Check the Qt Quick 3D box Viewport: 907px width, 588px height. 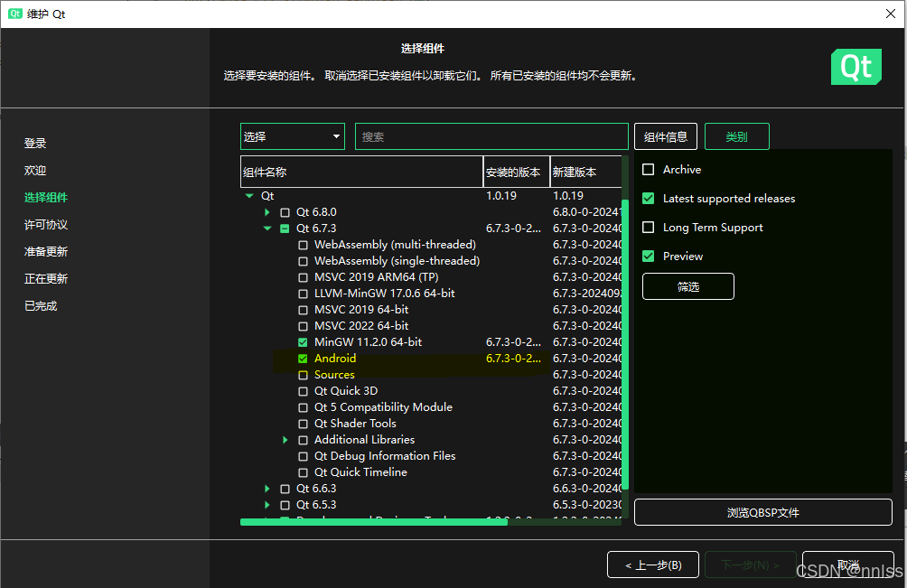click(x=303, y=391)
